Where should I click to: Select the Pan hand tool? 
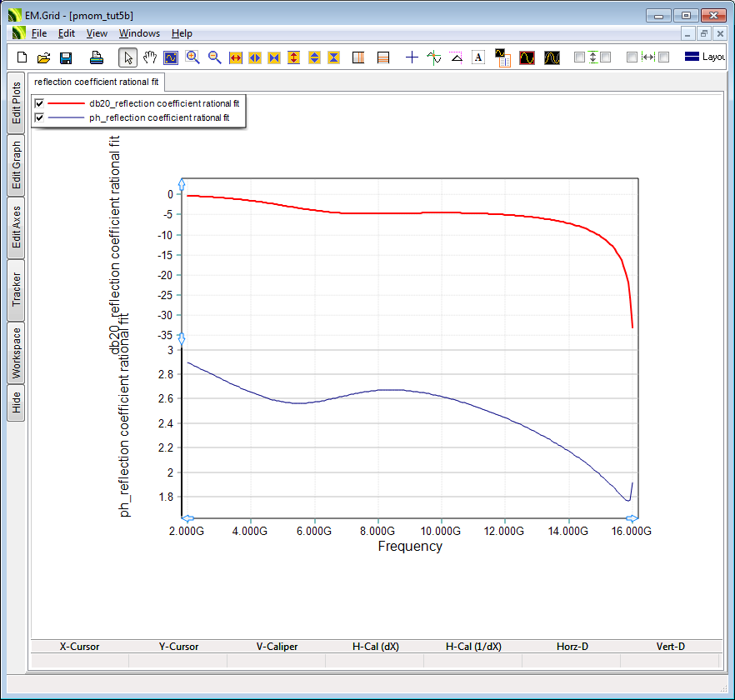[x=150, y=57]
